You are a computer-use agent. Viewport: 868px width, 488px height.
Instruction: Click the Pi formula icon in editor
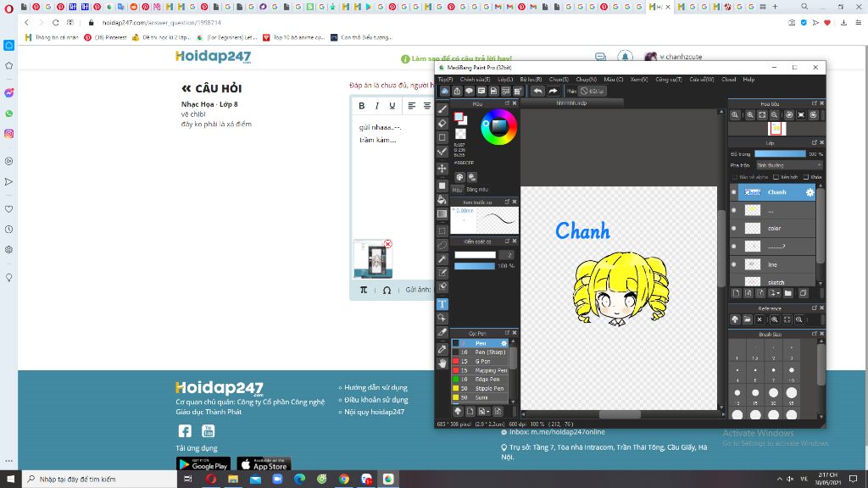point(363,290)
